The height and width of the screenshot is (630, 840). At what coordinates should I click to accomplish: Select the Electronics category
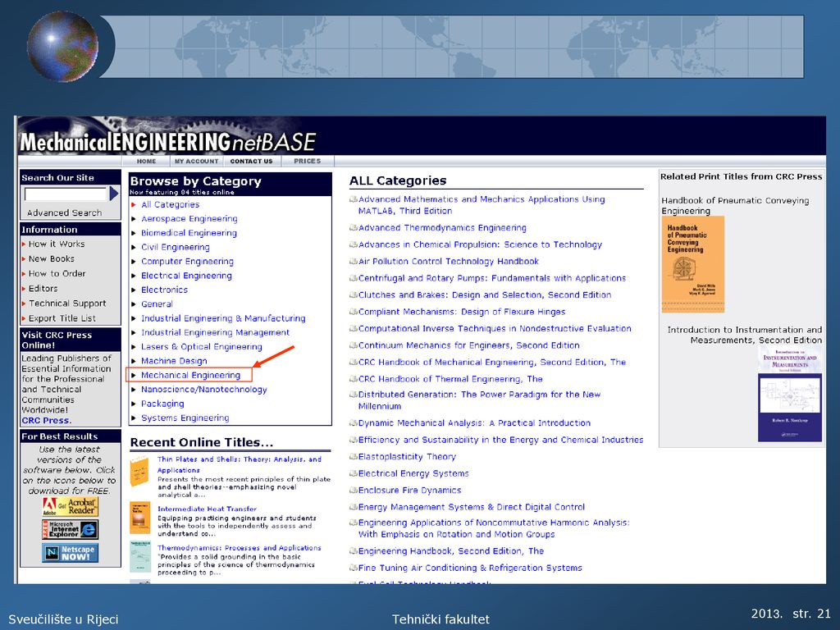164,290
